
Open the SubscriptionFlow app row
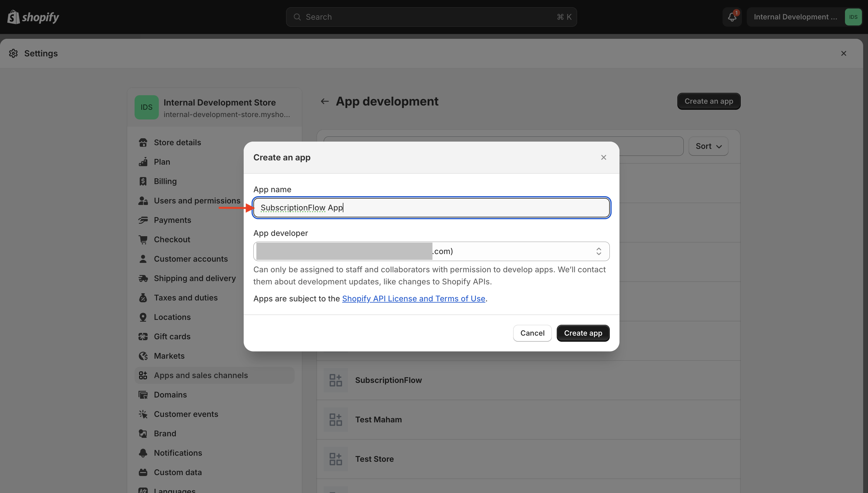528,380
